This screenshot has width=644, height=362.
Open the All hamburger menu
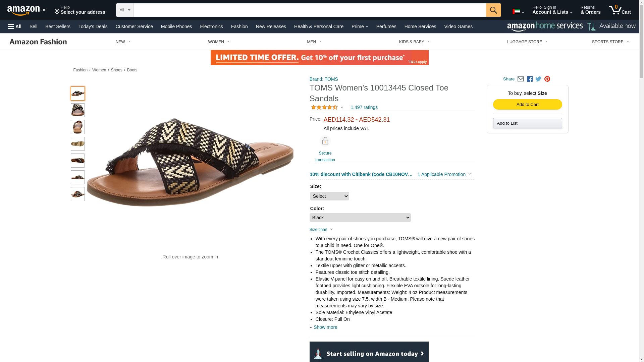tap(15, 26)
